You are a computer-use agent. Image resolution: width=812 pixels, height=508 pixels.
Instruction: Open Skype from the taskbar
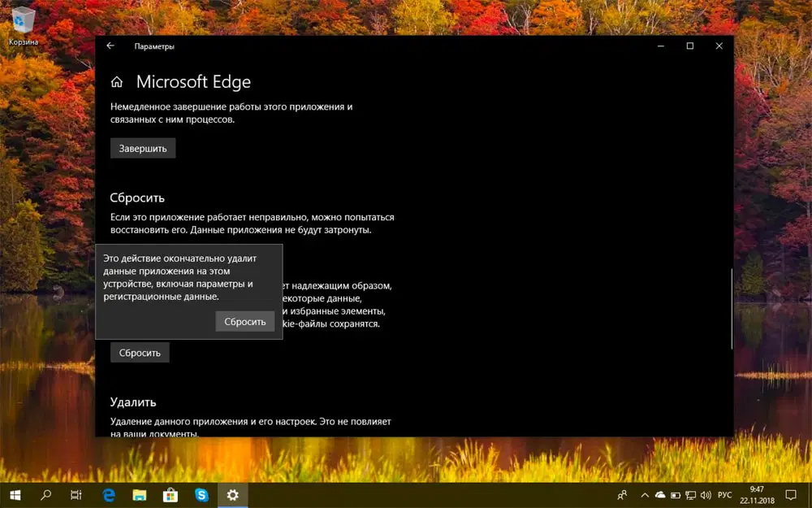(201, 495)
